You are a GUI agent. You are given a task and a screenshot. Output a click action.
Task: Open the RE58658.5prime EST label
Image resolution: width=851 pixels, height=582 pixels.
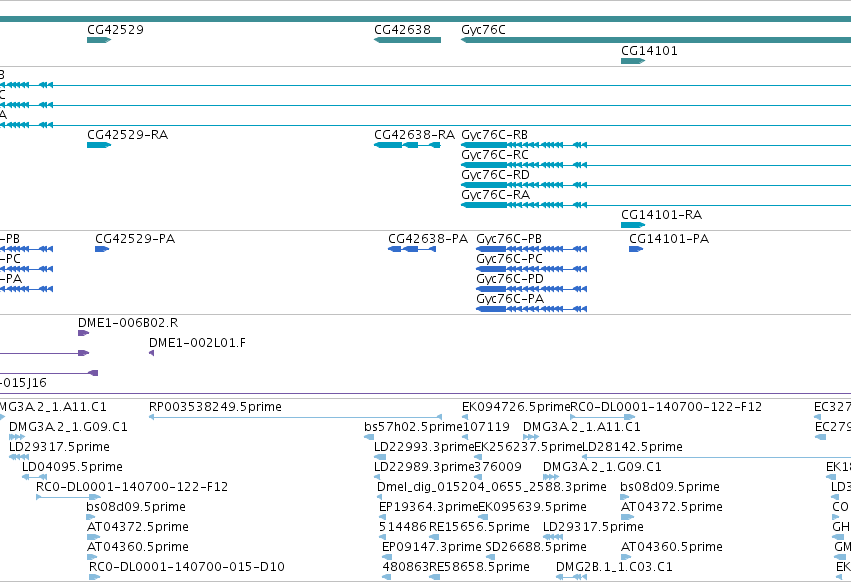pyautogui.click(x=479, y=567)
